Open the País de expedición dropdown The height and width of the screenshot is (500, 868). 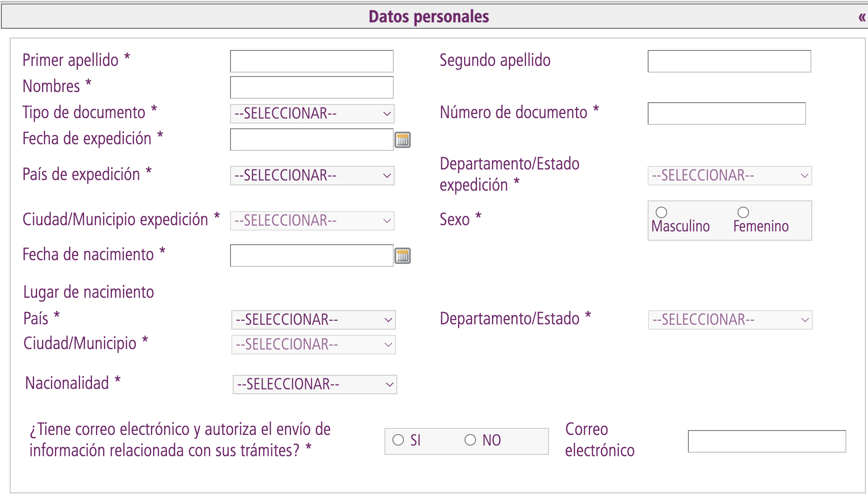[x=311, y=176]
